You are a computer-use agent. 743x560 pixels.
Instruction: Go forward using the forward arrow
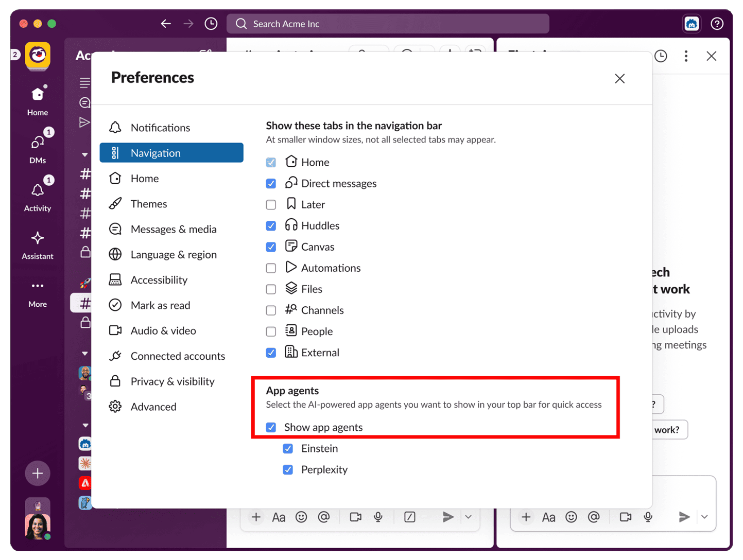188,24
